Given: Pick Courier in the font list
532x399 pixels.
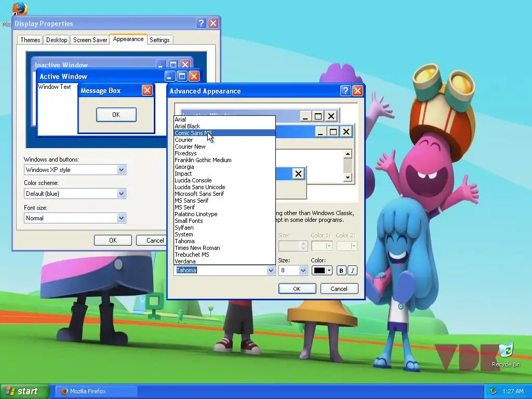Looking at the screenshot, I should pyautogui.click(x=224, y=140).
